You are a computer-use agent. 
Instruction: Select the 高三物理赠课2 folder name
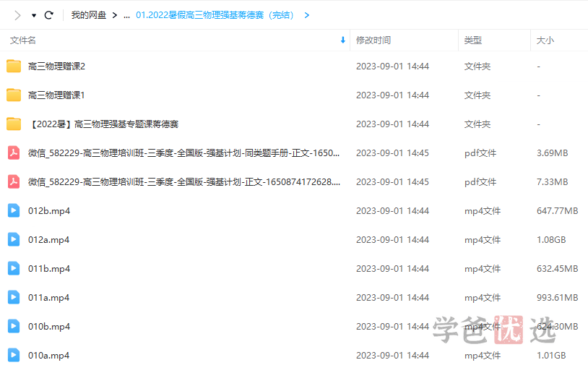click(56, 67)
